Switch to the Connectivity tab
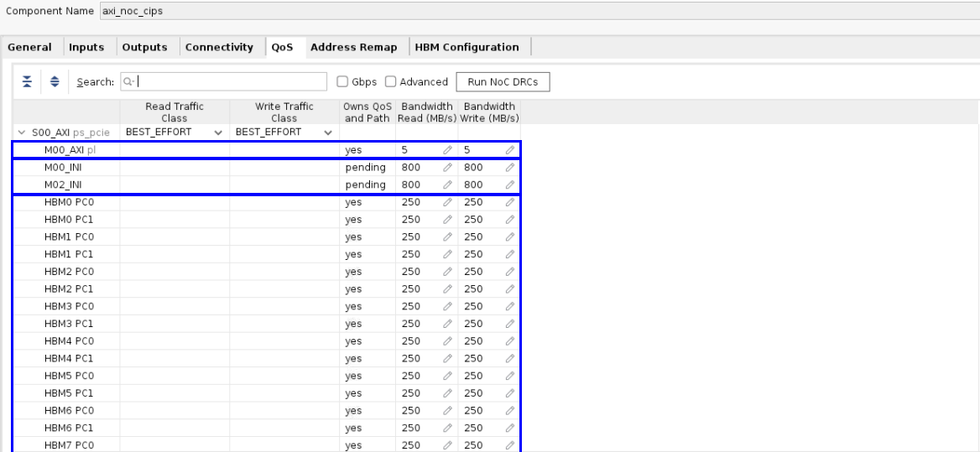This screenshot has height=452, width=980. tap(219, 47)
